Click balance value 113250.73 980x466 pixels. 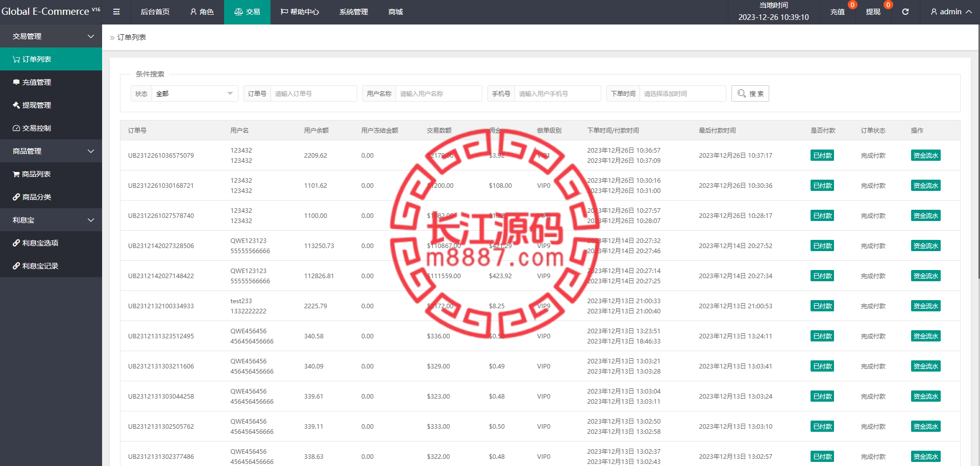[x=319, y=246]
